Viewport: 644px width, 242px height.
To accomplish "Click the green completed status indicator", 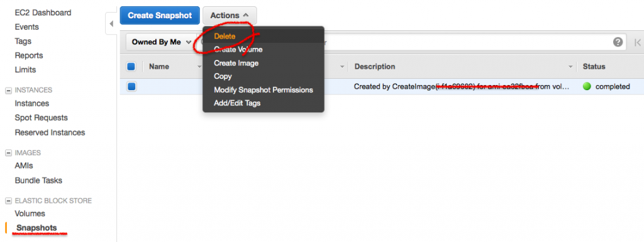I will pos(587,86).
